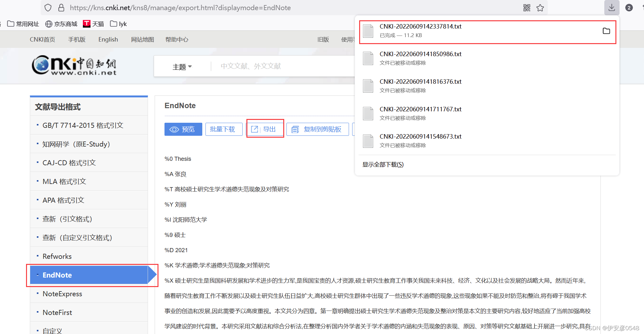Screen dimensions: 644x334
Task: Click the 批量下载 batch download button
Action: [x=224, y=129]
